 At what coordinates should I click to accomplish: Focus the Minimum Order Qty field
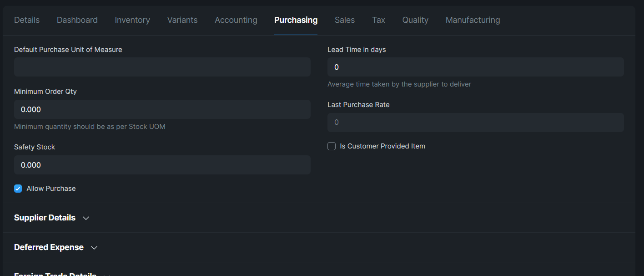(x=162, y=109)
